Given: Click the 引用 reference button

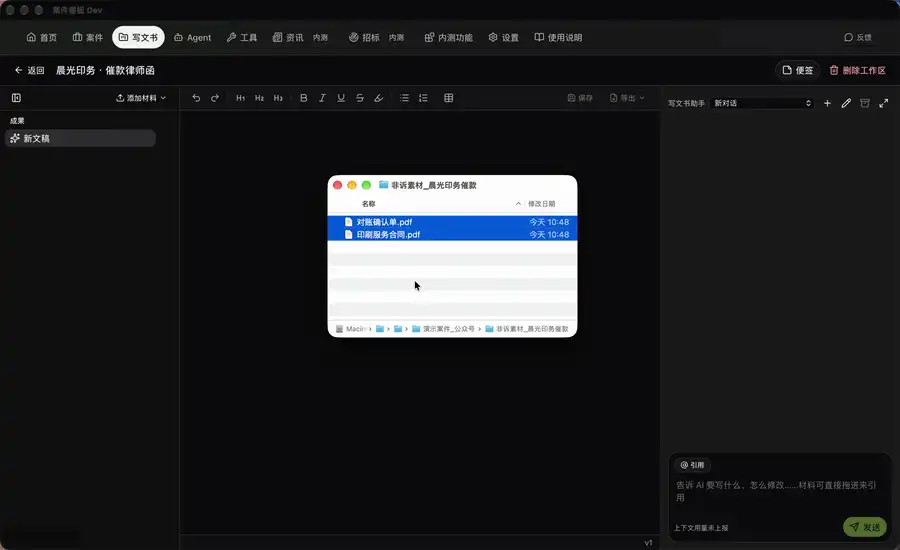Looking at the screenshot, I should tap(692, 465).
